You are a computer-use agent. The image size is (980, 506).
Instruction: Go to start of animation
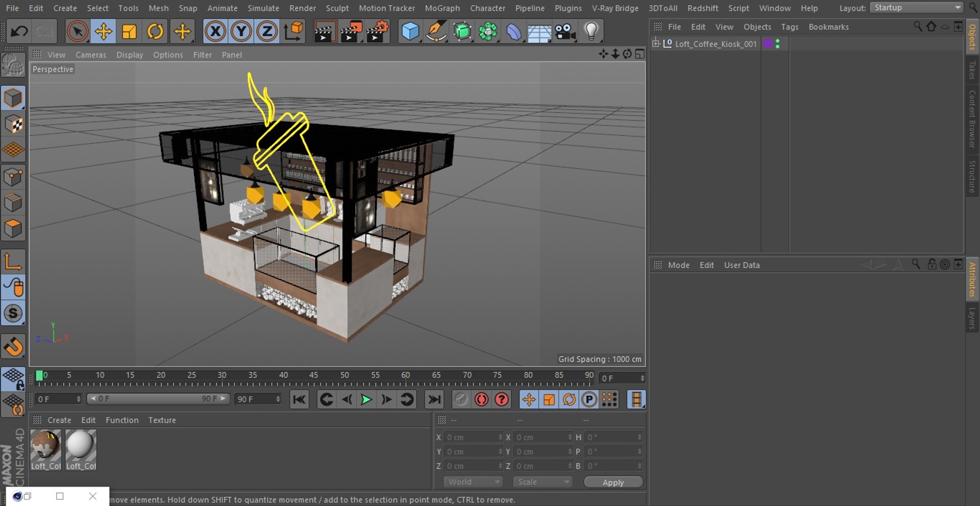[x=299, y=400]
